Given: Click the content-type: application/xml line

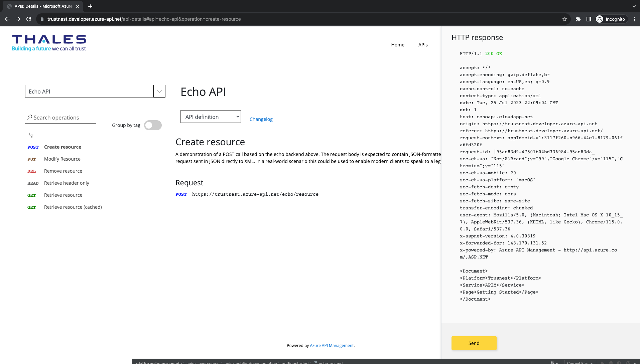Looking at the screenshot, I should pos(500,96).
